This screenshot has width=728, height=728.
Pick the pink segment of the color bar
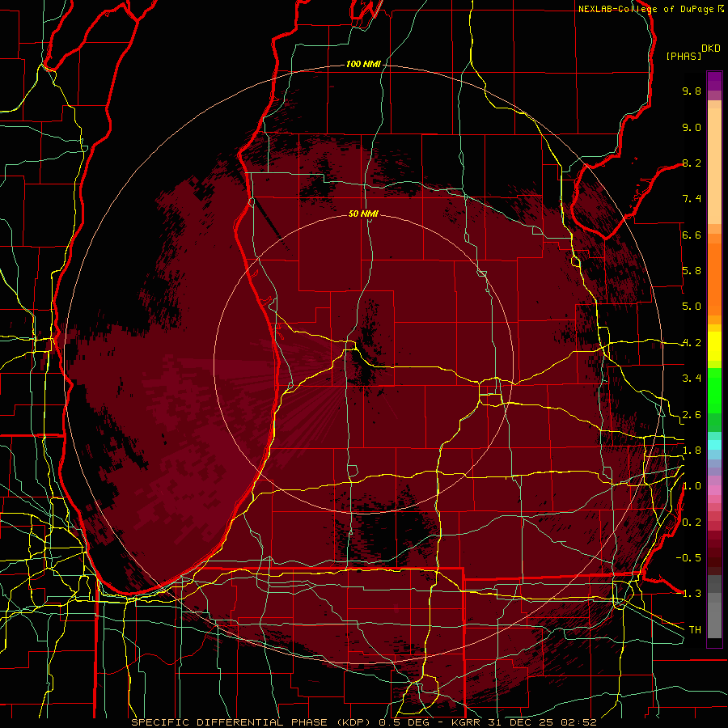point(714,490)
